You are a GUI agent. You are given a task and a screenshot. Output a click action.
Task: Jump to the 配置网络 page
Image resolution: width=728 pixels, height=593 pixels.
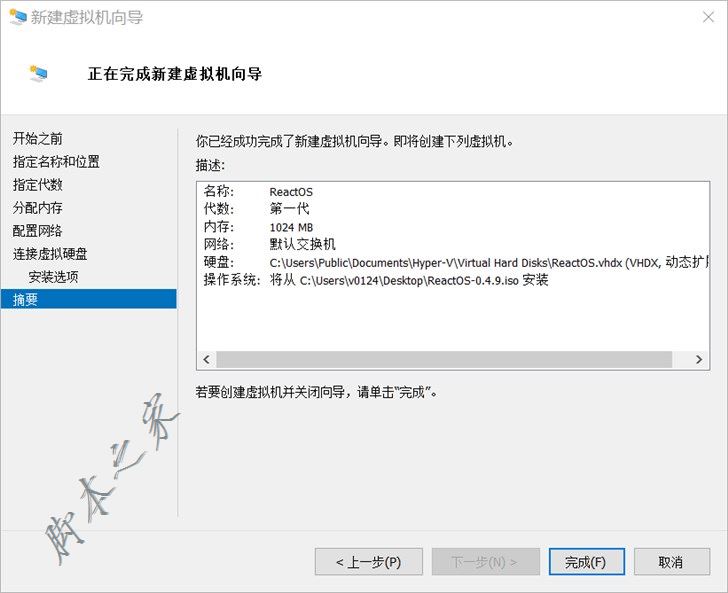(x=38, y=231)
